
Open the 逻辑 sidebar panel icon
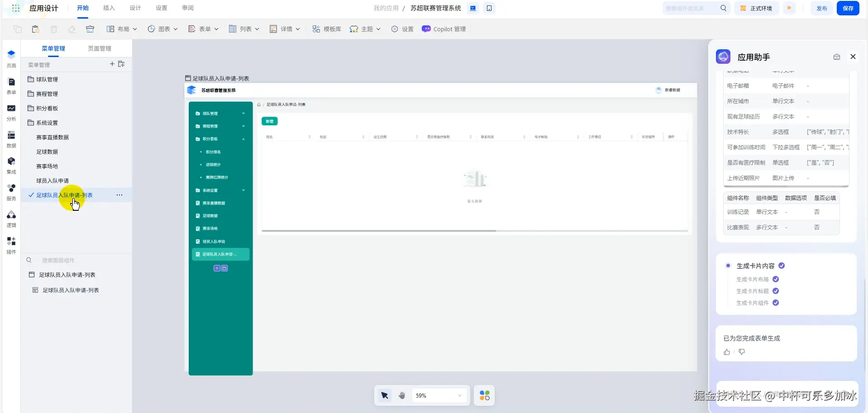11,218
